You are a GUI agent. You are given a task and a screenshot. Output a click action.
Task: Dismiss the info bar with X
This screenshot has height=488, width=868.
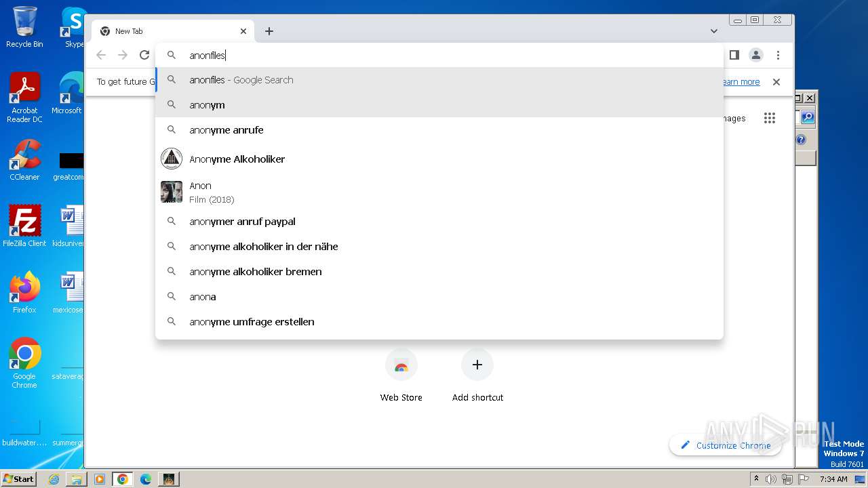click(776, 82)
